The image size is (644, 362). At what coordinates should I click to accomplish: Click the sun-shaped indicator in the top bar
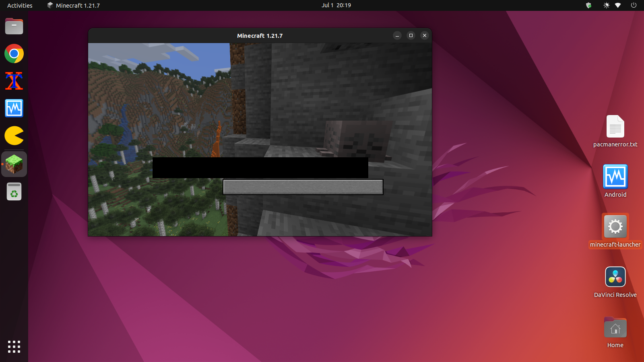coord(606,5)
